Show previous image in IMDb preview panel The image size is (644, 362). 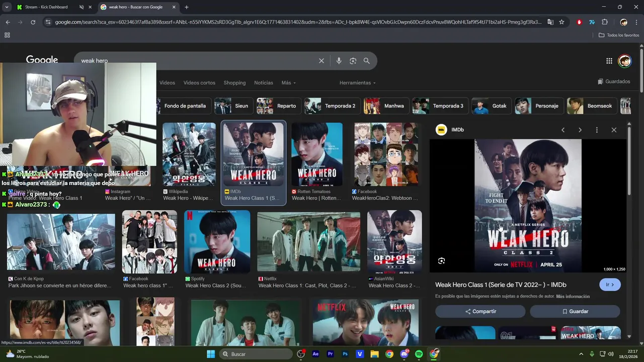(x=563, y=130)
